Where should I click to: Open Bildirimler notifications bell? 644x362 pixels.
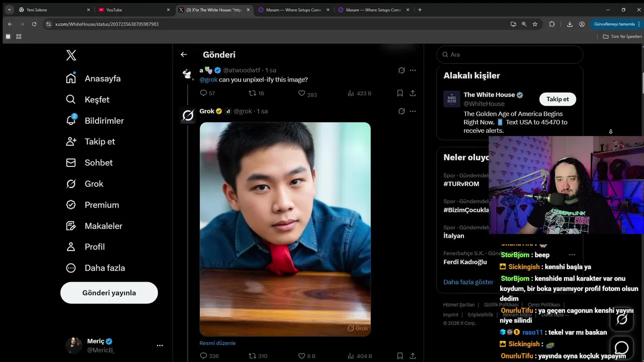click(71, 121)
